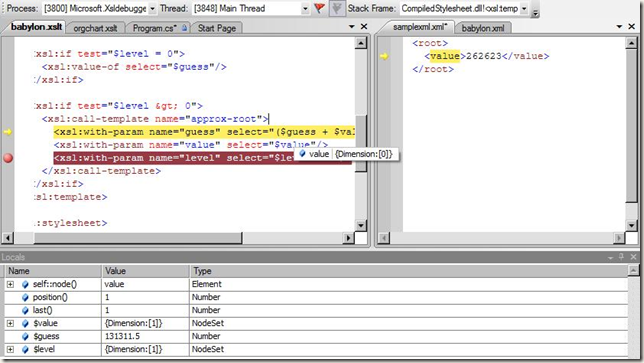Expand the self::node() tree row
The image size is (644, 363).
10,284
